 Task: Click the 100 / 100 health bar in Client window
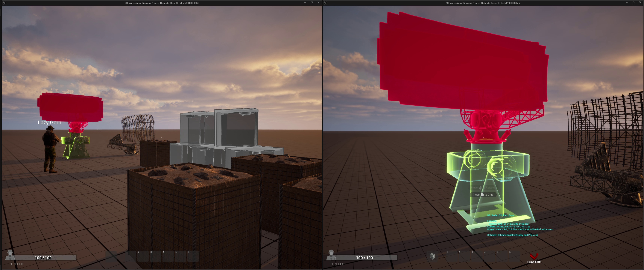(x=43, y=258)
